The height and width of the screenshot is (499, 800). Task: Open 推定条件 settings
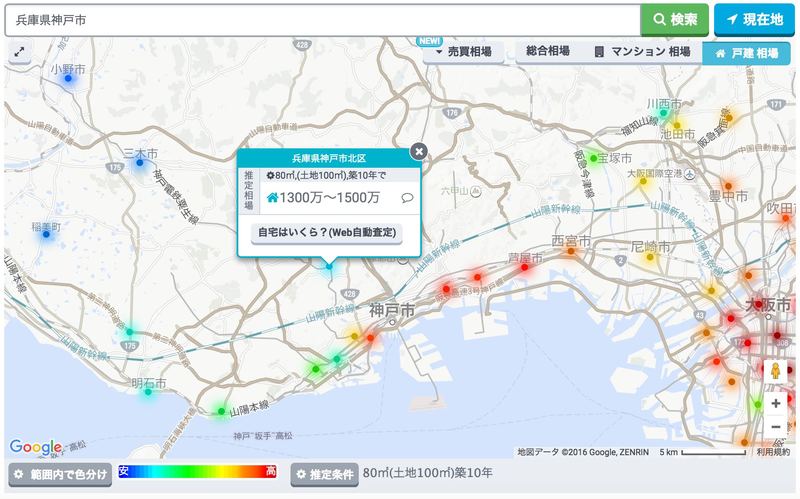coord(324,474)
